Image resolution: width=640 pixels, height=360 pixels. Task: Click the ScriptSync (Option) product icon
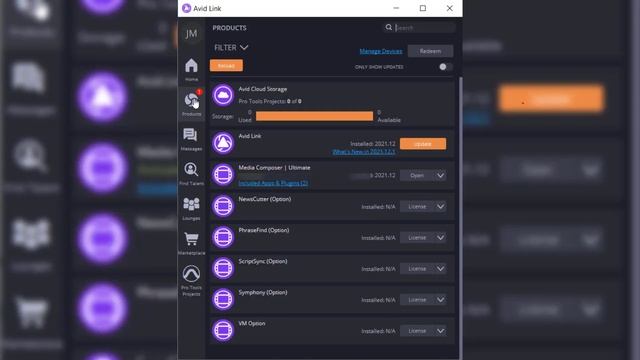tap(223, 268)
